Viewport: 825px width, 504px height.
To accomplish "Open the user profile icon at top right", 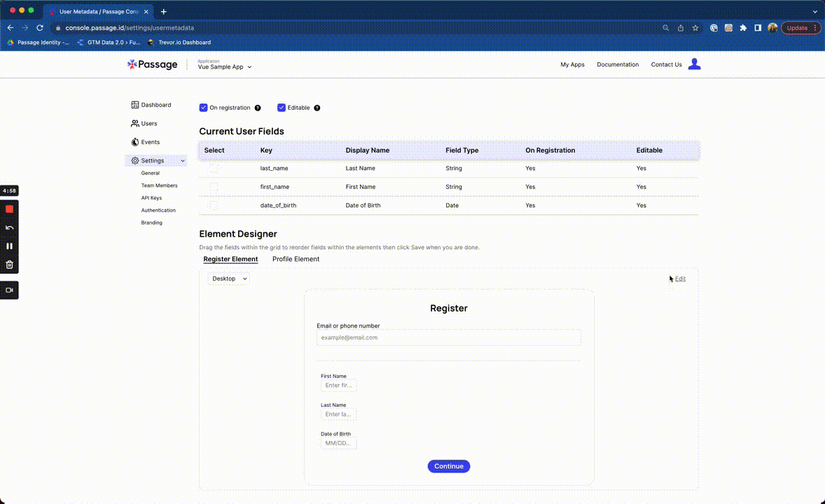I will tap(694, 64).
